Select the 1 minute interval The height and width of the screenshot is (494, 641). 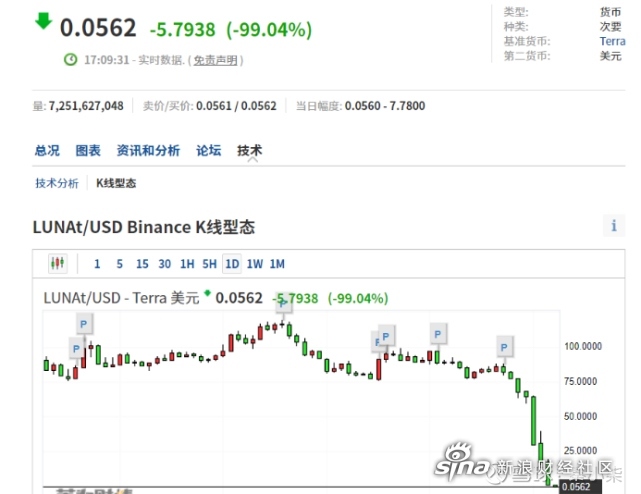[97, 264]
